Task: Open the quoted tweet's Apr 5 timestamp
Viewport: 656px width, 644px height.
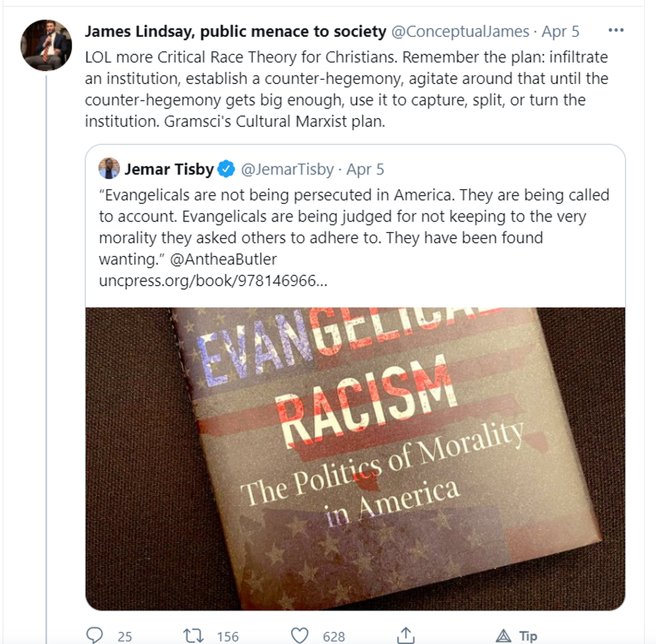Action: coord(365,169)
